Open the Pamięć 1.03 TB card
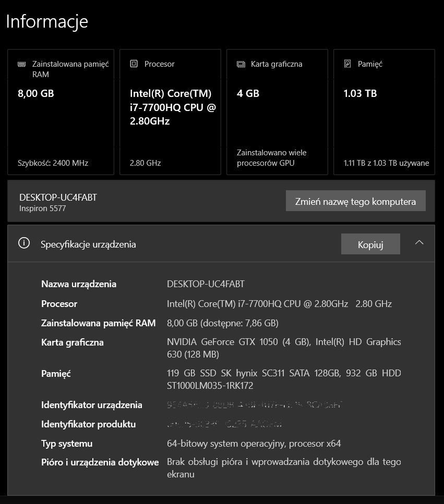This screenshot has height=504, width=444. click(x=384, y=112)
